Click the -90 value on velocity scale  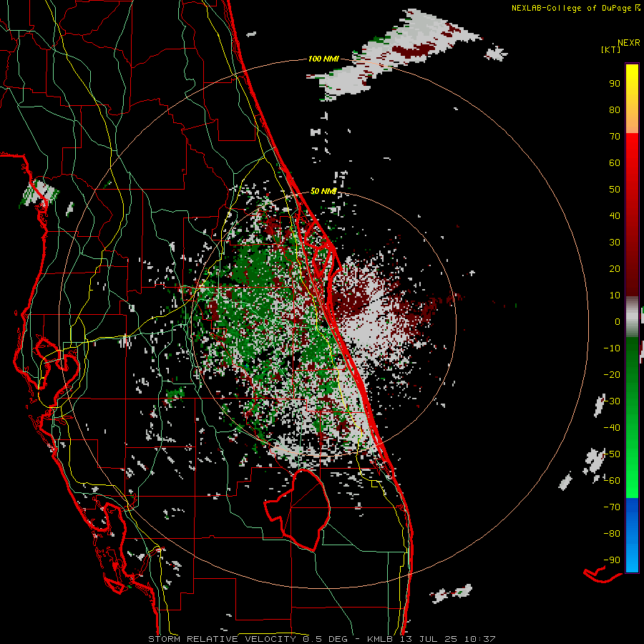coord(612,560)
